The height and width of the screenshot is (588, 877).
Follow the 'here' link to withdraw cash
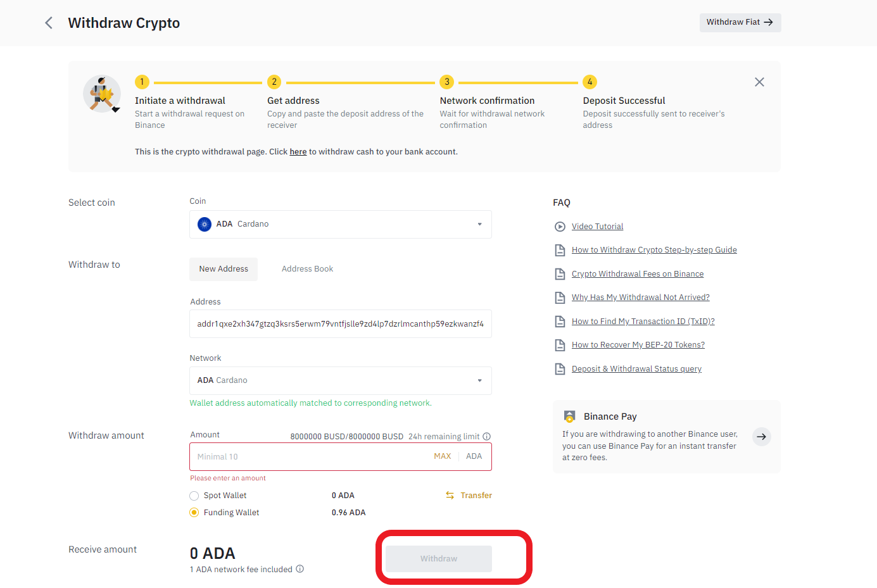(298, 152)
